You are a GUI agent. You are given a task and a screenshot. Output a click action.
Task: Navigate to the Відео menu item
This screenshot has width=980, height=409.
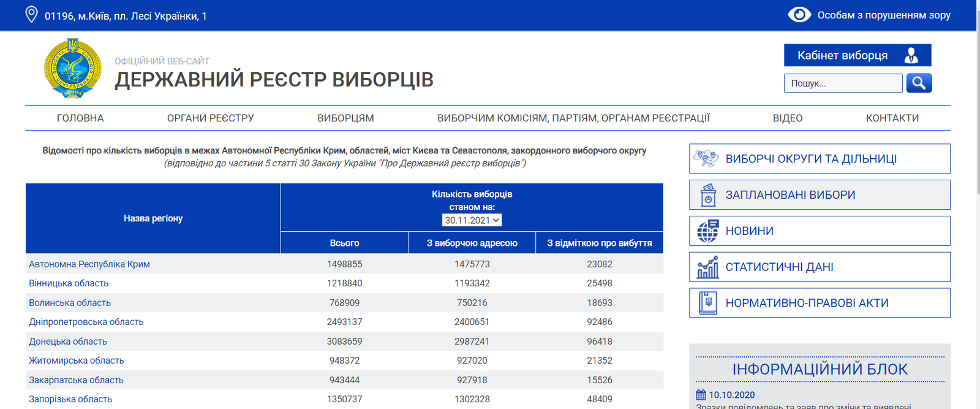pyautogui.click(x=787, y=118)
